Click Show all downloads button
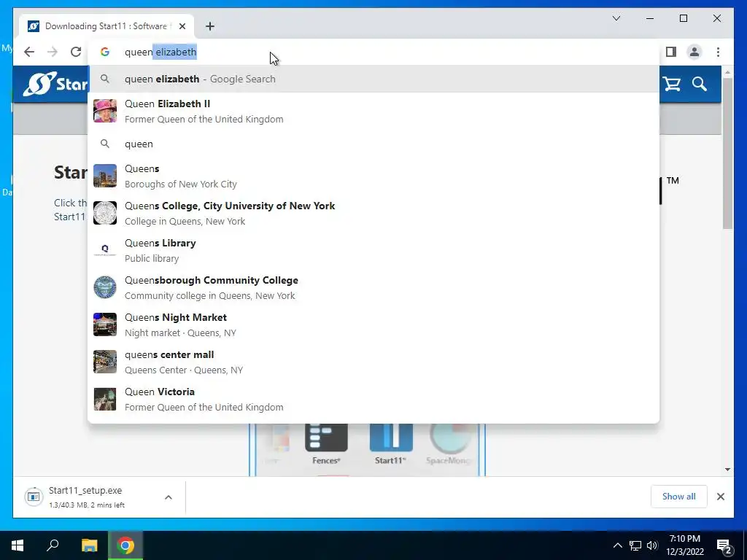Viewport: 747px width, 560px height. 679,497
